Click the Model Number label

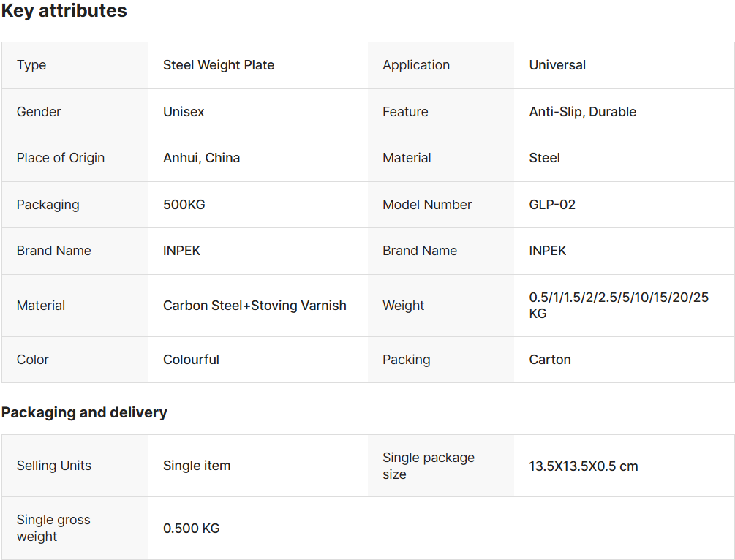(427, 205)
